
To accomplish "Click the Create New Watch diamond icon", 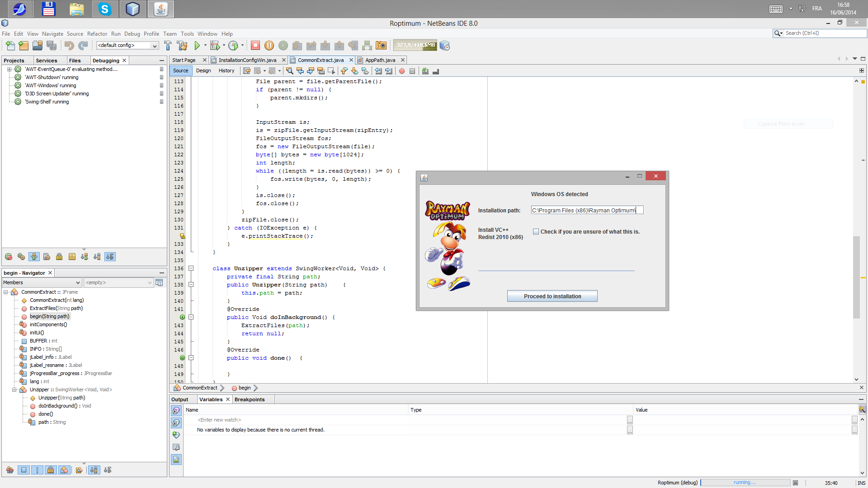I will pos(176,435).
